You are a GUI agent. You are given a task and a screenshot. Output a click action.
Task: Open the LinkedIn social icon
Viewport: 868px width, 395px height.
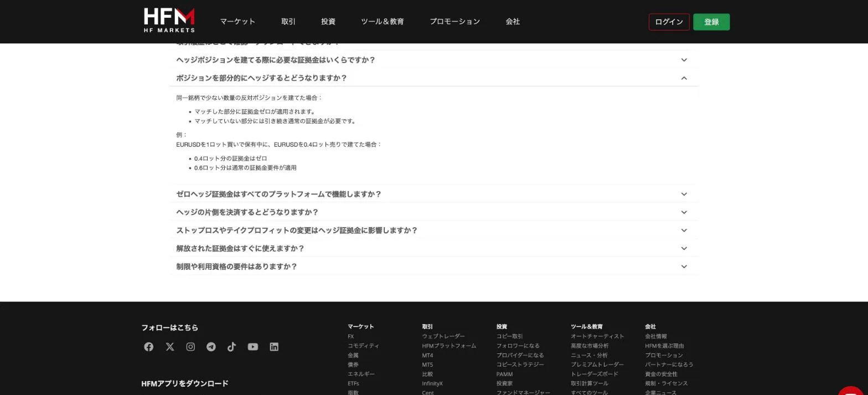[x=274, y=347]
